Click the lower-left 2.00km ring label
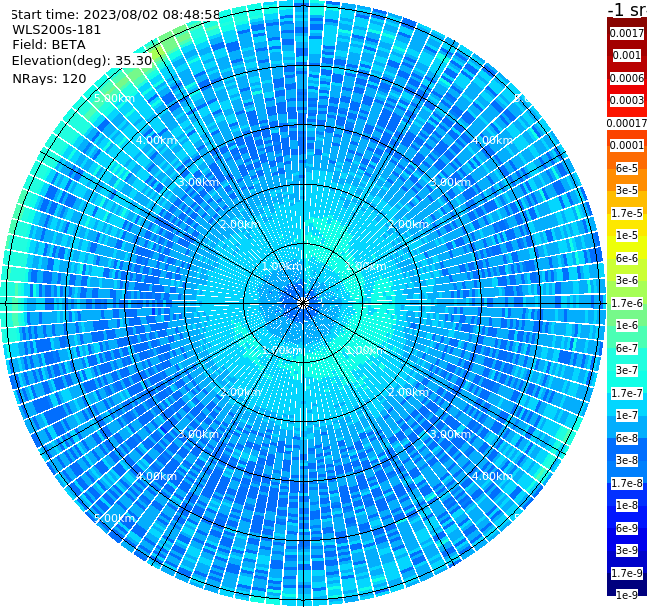Screen dimensions: 647x607 (x=241, y=392)
